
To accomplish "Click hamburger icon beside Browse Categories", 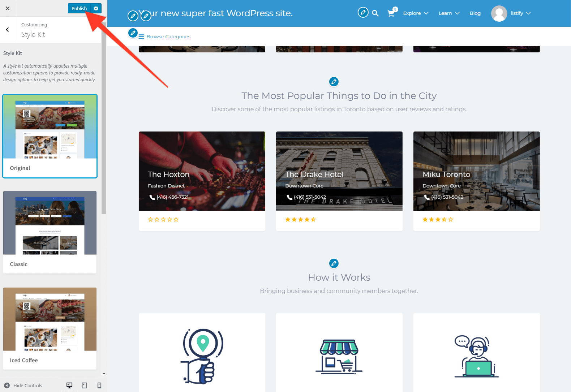I will point(141,37).
